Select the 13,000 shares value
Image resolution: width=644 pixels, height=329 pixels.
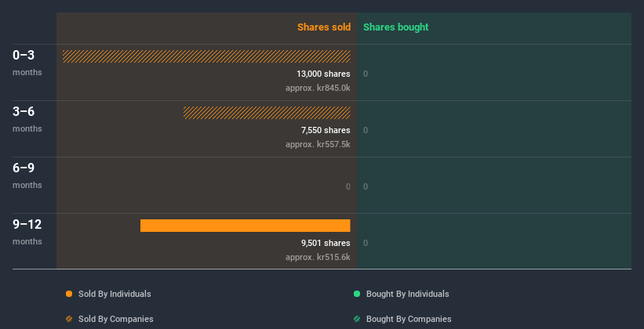point(324,74)
